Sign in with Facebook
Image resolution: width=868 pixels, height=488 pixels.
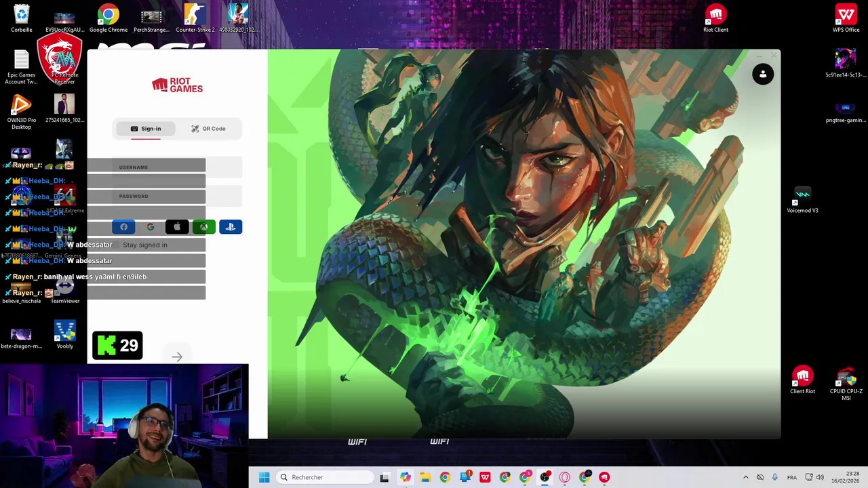click(123, 227)
